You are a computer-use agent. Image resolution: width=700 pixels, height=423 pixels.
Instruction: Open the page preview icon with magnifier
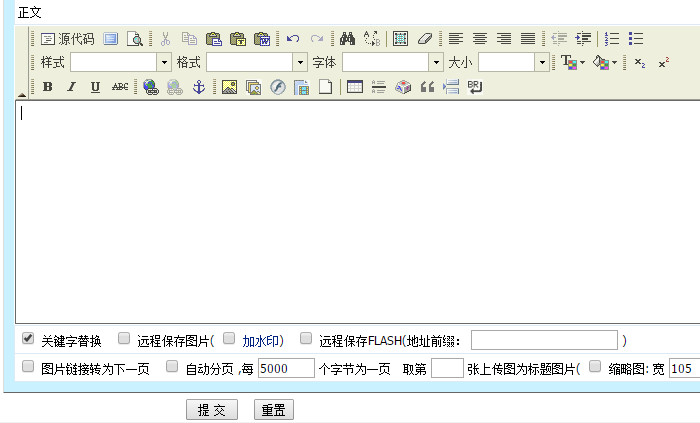pos(134,39)
